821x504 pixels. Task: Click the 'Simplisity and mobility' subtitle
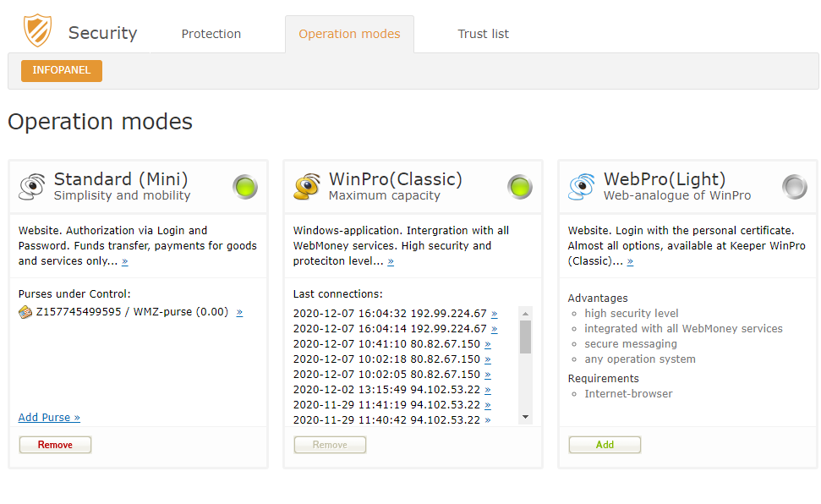tap(122, 195)
